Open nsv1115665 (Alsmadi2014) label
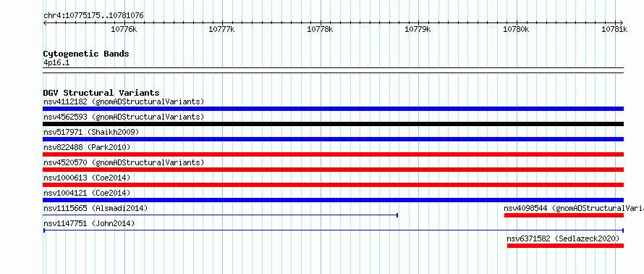The width and height of the screenshot is (644, 274). (96, 208)
